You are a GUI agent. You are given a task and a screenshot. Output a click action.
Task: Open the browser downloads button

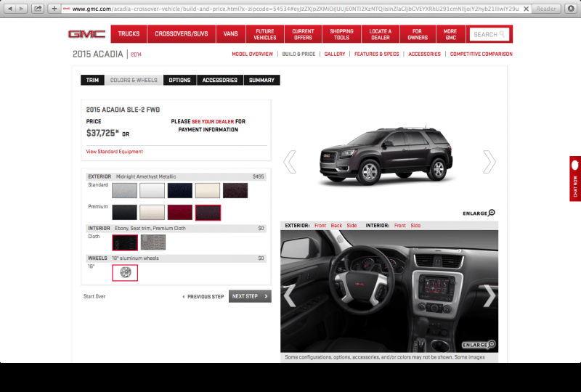tap(571, 9)
